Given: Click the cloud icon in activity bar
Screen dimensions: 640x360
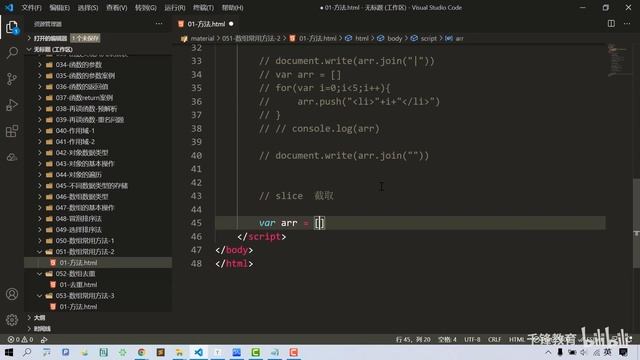Looking at the screenshot, I should 12,157.
